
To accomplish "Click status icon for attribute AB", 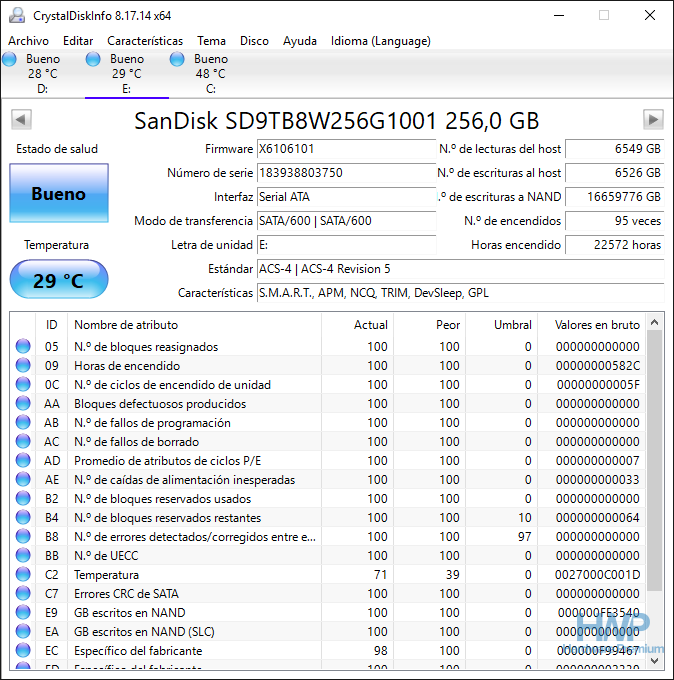I will (x=23, y=422).
